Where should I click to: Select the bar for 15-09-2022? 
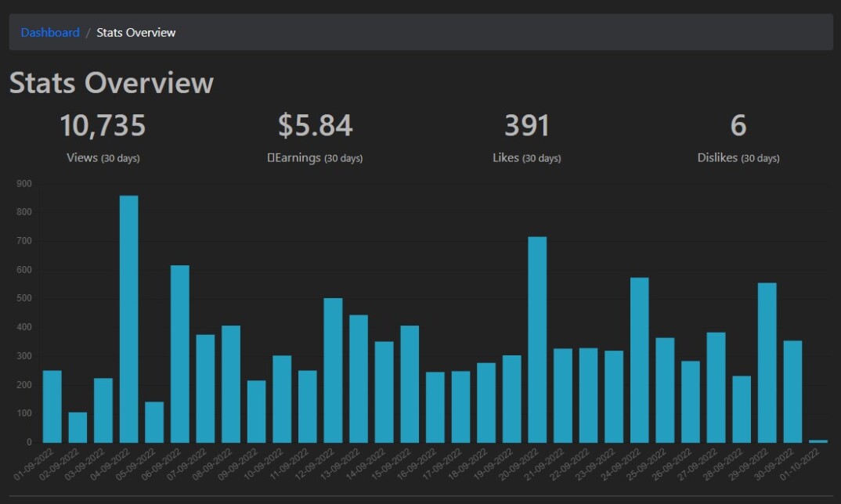[x=410, y=384]
